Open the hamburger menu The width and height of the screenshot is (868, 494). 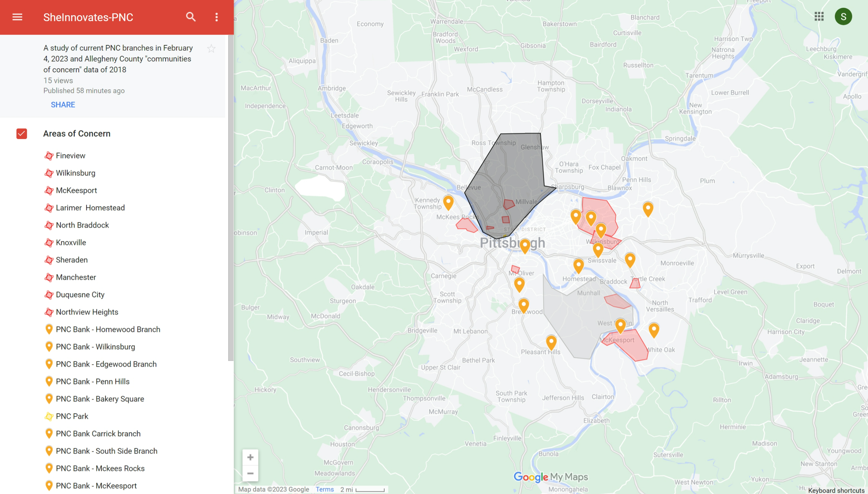point(17,17)
